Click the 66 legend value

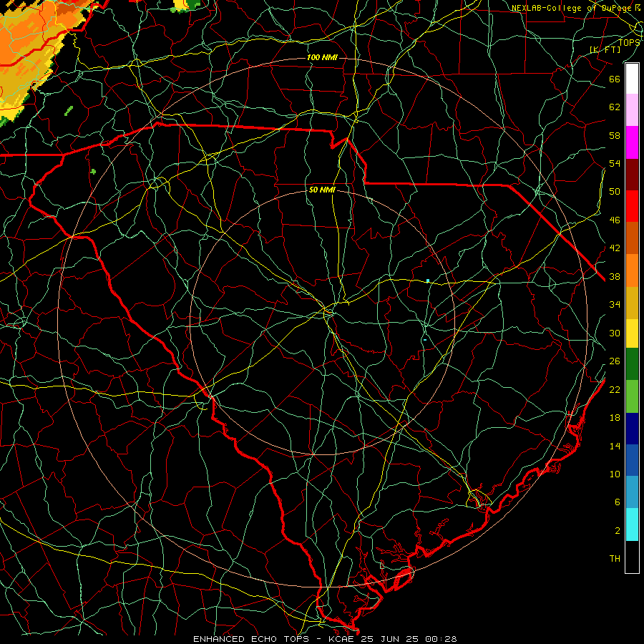615,79
